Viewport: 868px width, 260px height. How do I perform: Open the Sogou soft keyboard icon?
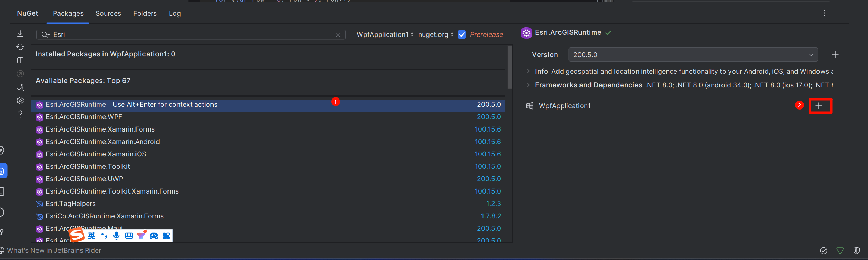coord(129,236)
